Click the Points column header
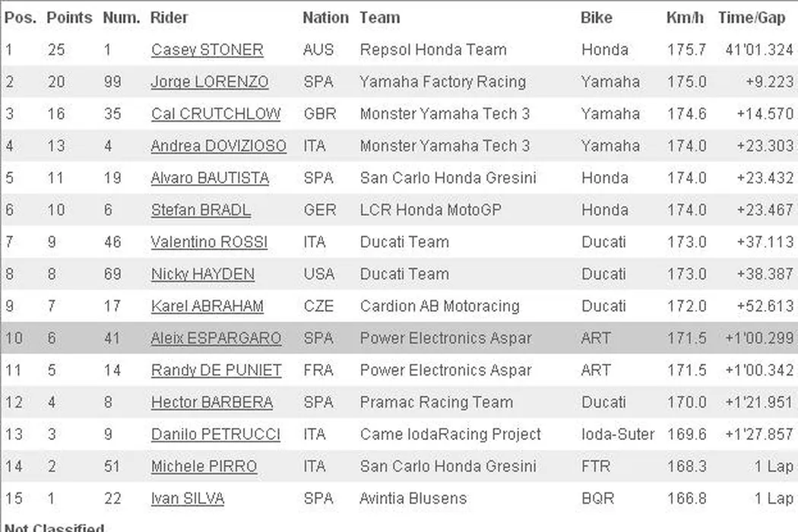Viewport: 798px width, 532px height. [x=69, y=17]
